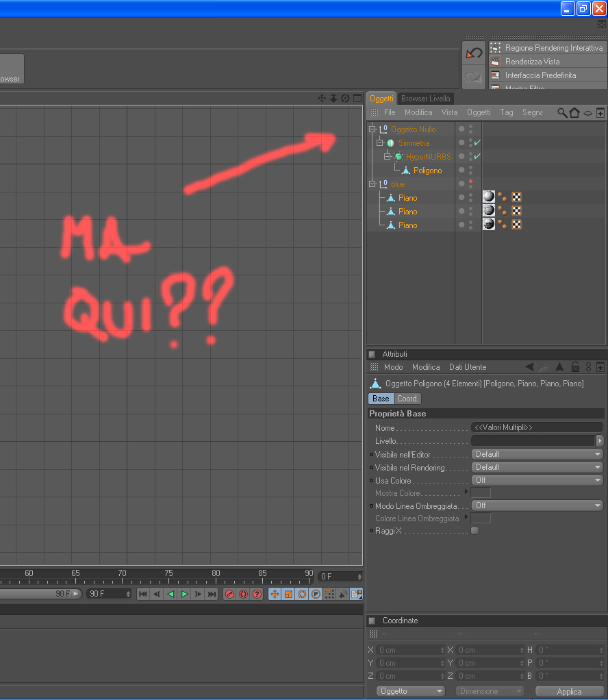The image size is (608, 700).
Task: Click the material tag on first Piano
Action: point(489,197)
